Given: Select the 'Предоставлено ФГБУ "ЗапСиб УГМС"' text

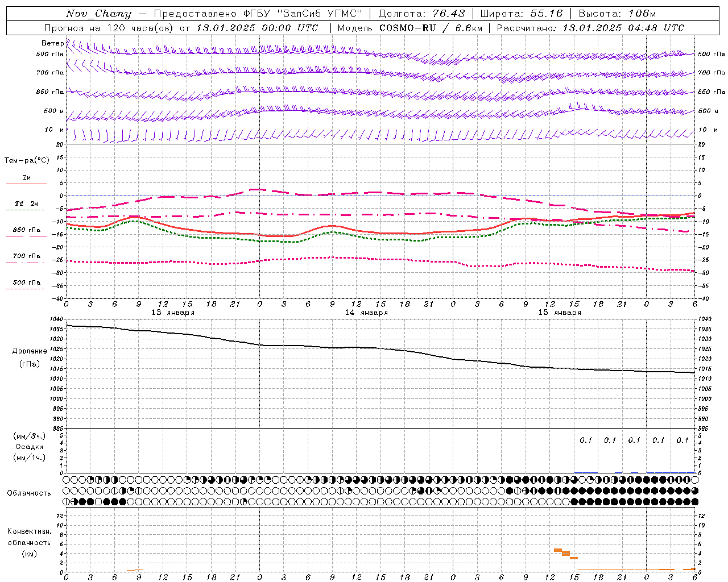Looking at the screenshot, I should click(257, 14).
